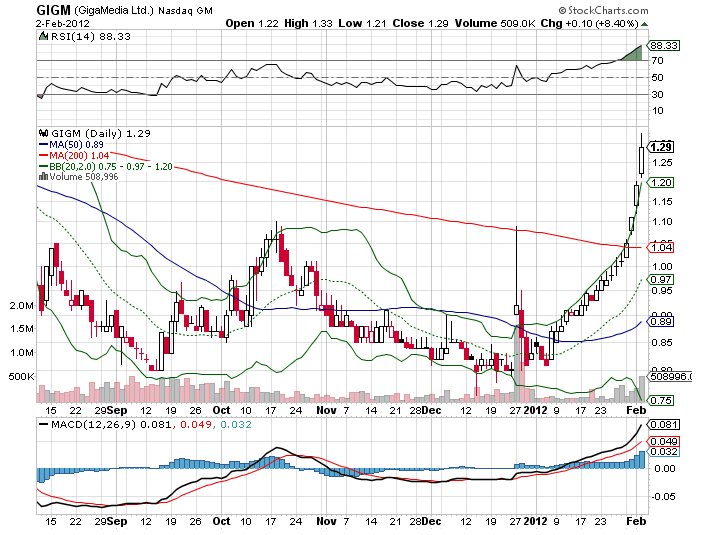The height and width of the screenshot is (535, 714).
Task: Click the Chg +0.10 (+8.40%) value
Action: coord(590,23)
